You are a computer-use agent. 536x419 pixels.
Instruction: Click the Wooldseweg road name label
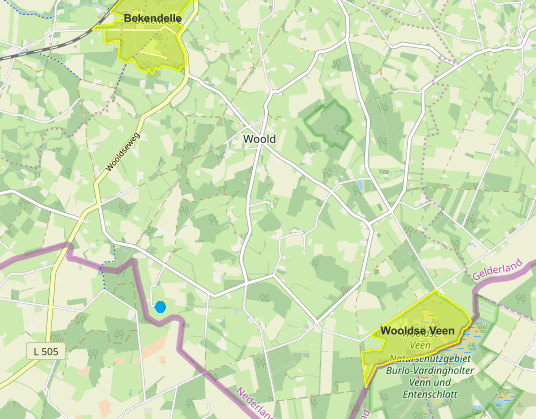(x=123, y=152)
